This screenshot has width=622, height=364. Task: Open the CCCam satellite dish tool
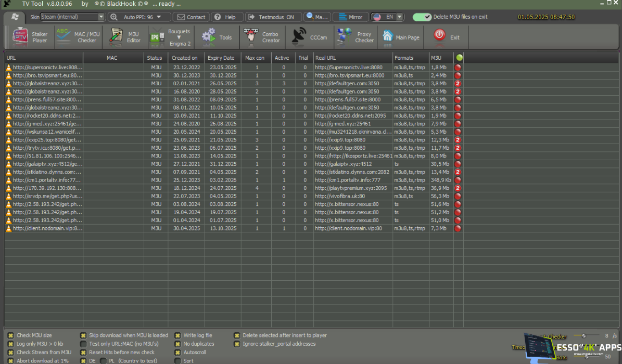click(x=310, y=37)
